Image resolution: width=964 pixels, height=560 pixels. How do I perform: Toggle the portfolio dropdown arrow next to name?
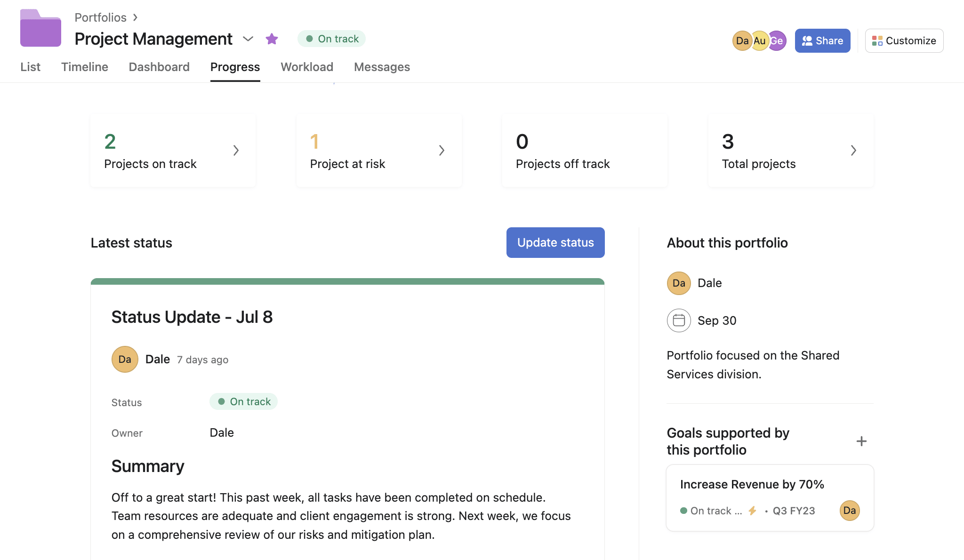pyautogui.click(x=247, y=39)
